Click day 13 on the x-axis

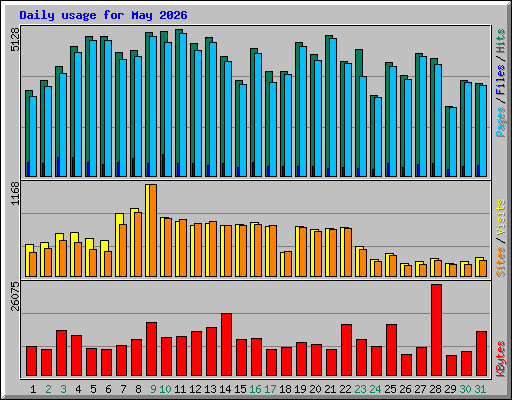pyautogui.click(x=210, y=389)
